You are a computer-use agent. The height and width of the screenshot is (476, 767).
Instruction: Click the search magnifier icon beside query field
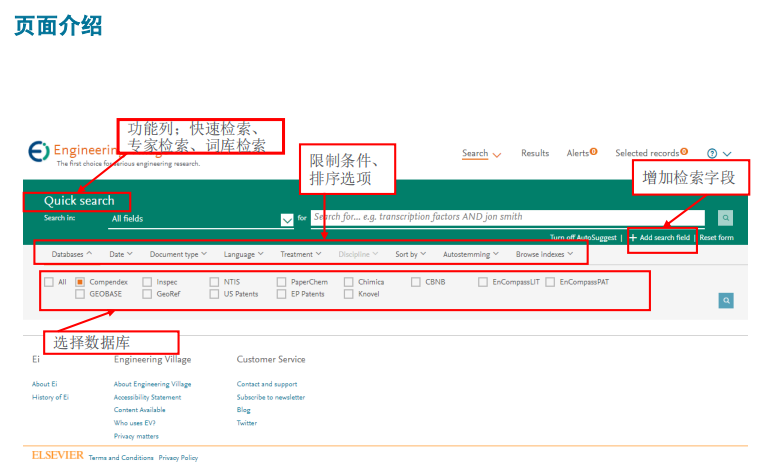[725, 218]
